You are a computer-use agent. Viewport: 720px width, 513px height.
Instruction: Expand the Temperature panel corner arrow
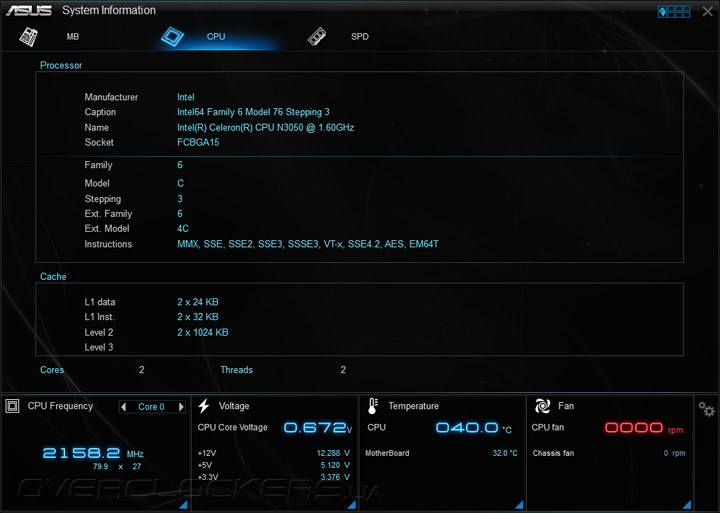pos(519,505)
